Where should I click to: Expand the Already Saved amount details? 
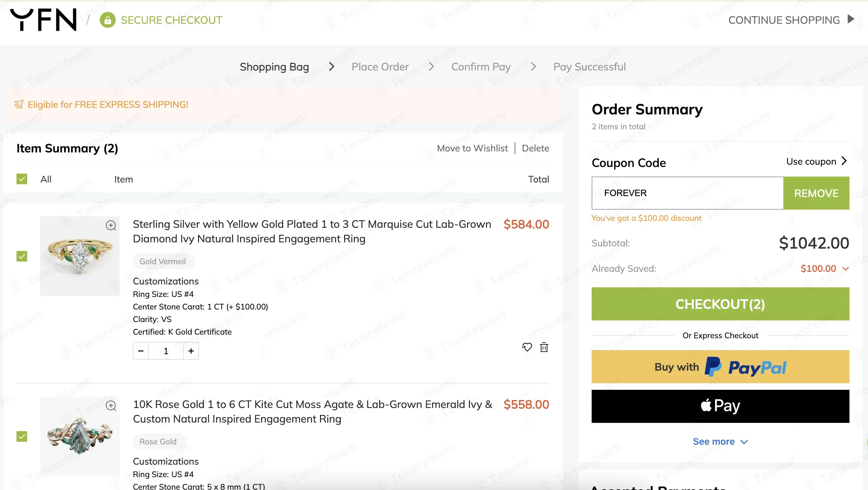pyautogui.click(x=845, y=268)
